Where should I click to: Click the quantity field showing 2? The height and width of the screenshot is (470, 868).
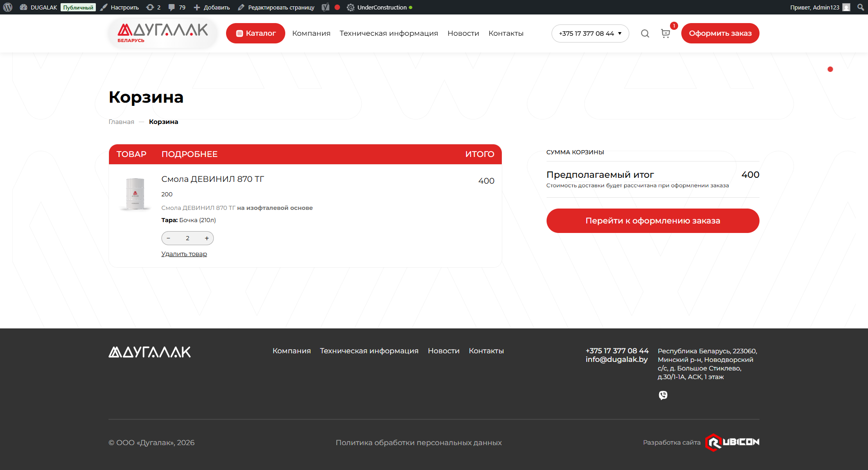click(188, 238)
